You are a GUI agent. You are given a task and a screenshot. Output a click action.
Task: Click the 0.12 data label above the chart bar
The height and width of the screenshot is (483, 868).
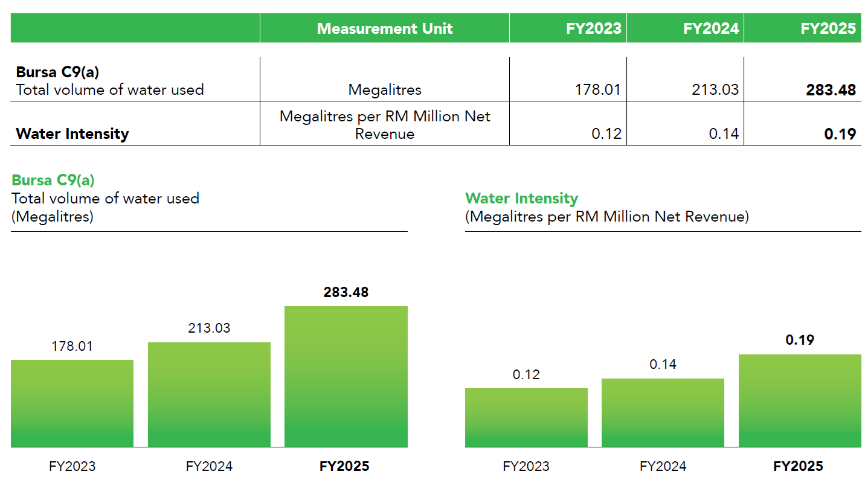[526, 374]
